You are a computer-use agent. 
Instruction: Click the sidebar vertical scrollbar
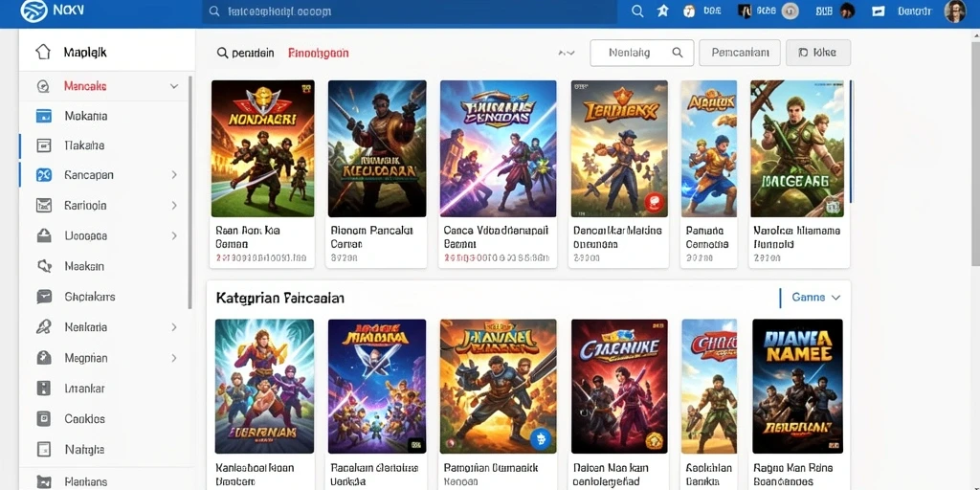point(190,192)
